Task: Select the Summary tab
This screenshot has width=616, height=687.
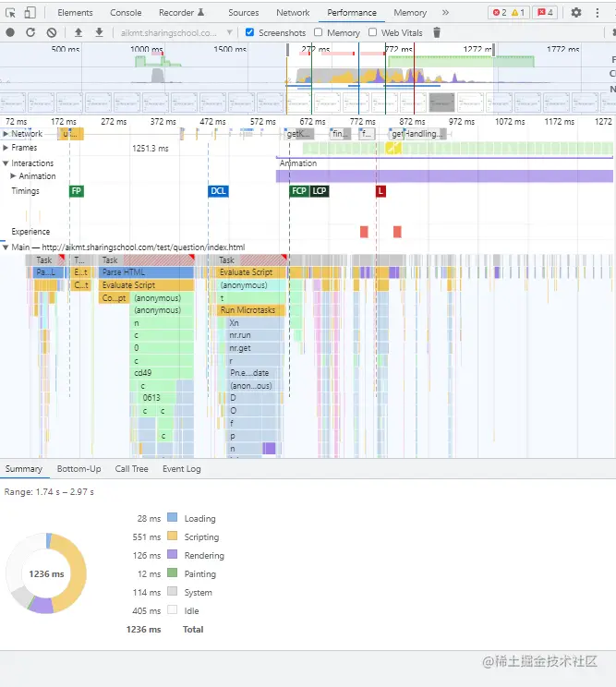Action: pyautogui.click(x=24, y=469)
